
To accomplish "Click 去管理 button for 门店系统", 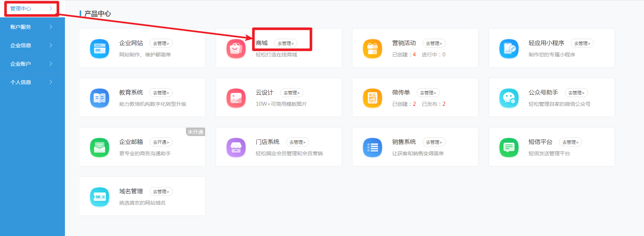I will (x=298, y=142).
